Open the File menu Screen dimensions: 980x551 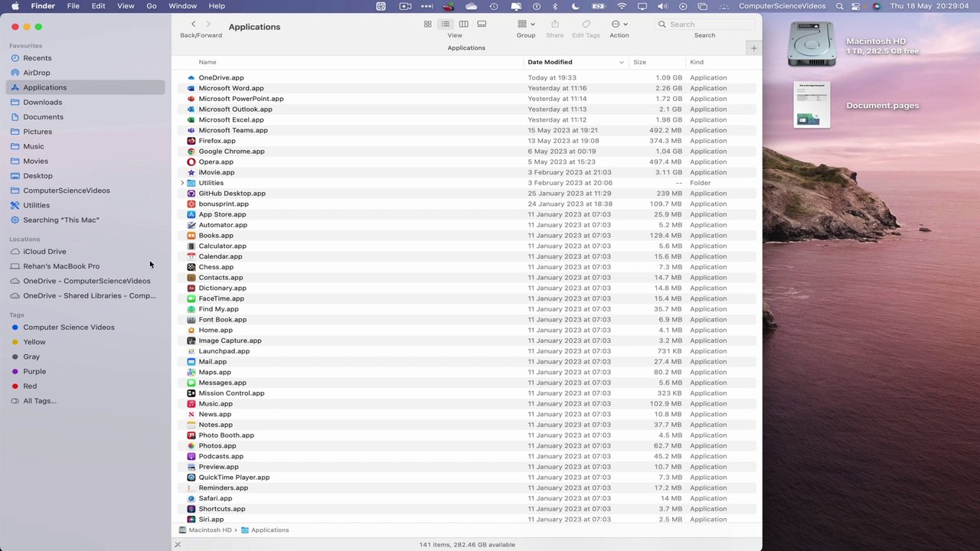73,6
